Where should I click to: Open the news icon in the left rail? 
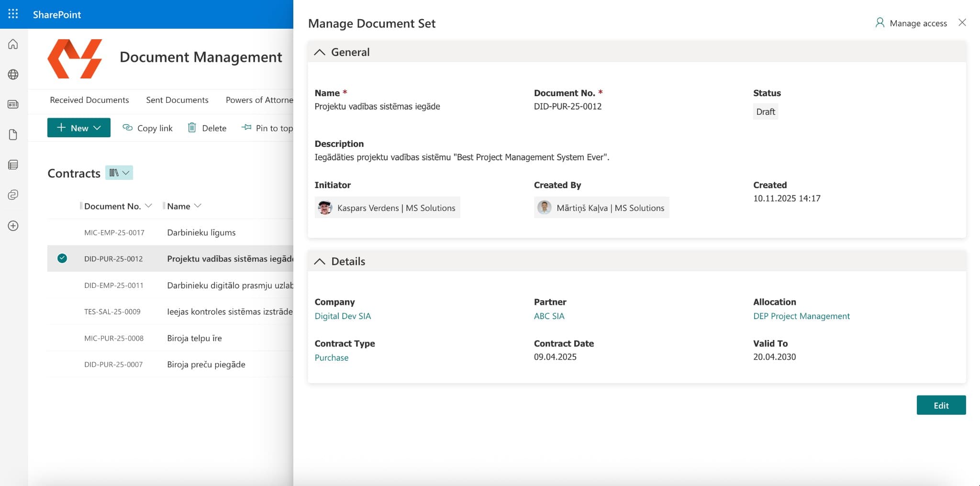[13, 104]
